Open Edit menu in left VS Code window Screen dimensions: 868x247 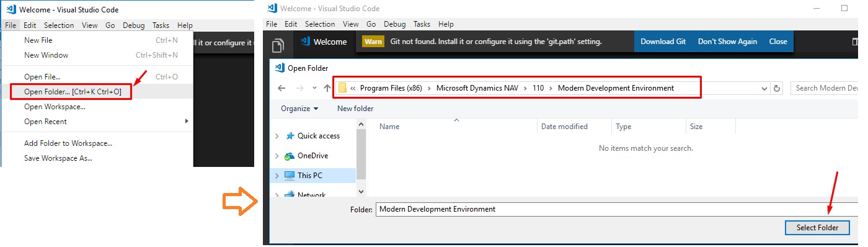pyautogui.click(x=30, y=25)
